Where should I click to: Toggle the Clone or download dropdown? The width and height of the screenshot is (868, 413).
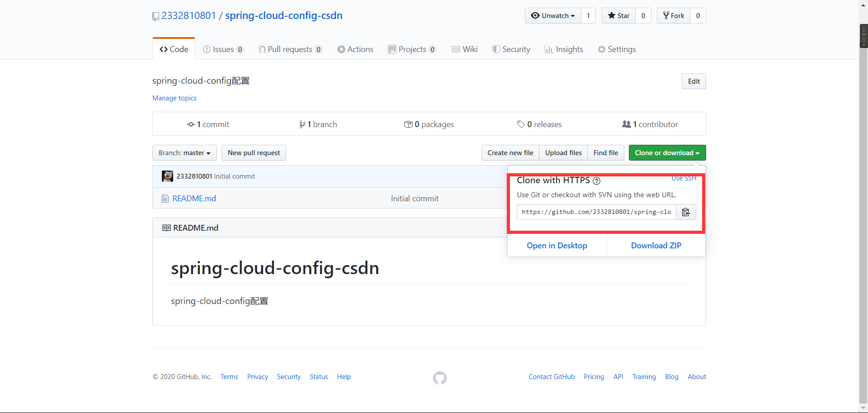coord(667,153)
